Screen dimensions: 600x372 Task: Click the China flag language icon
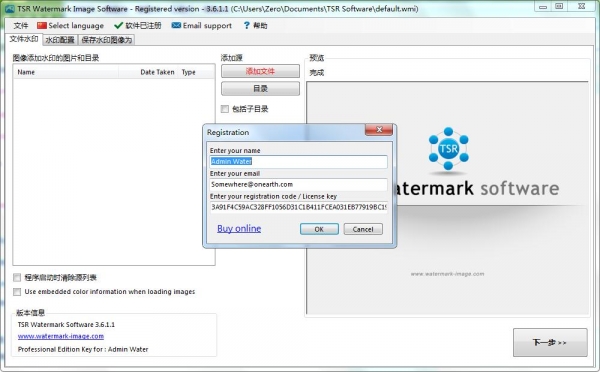click(x=42, y=26)
